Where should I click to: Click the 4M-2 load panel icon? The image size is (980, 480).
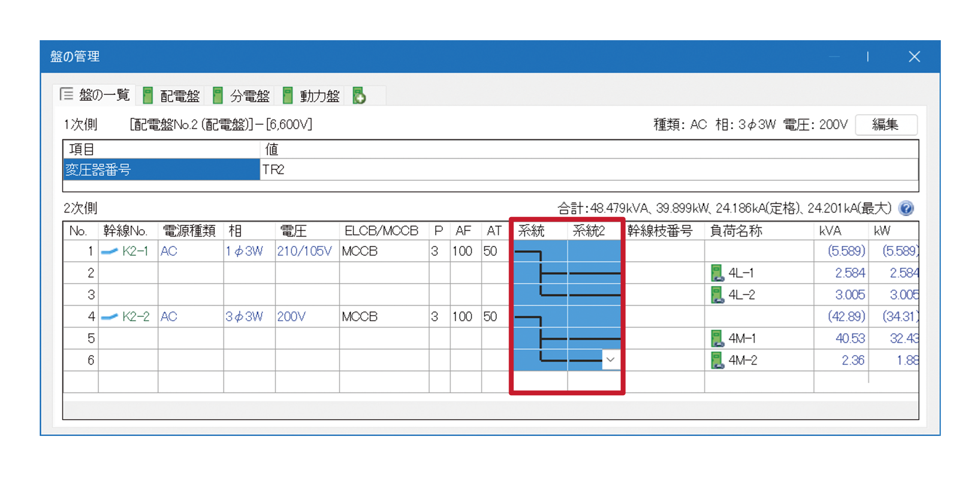(717, 360)
